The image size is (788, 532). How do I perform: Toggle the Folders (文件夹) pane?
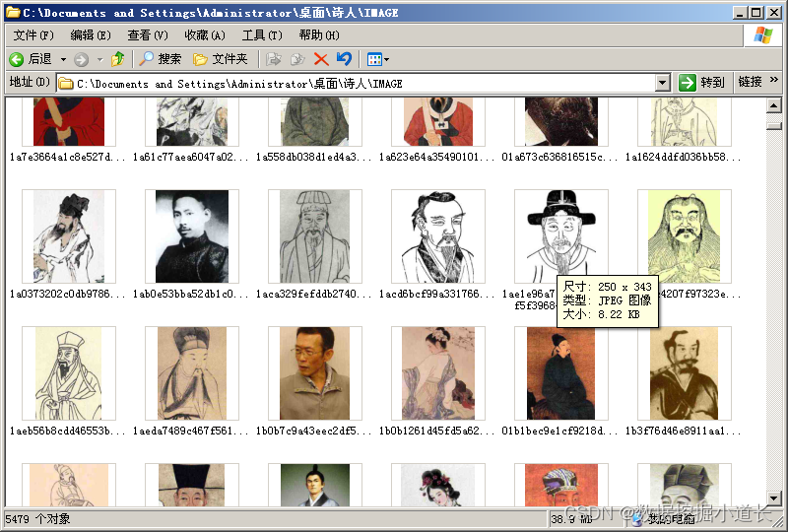coord(220,59)
